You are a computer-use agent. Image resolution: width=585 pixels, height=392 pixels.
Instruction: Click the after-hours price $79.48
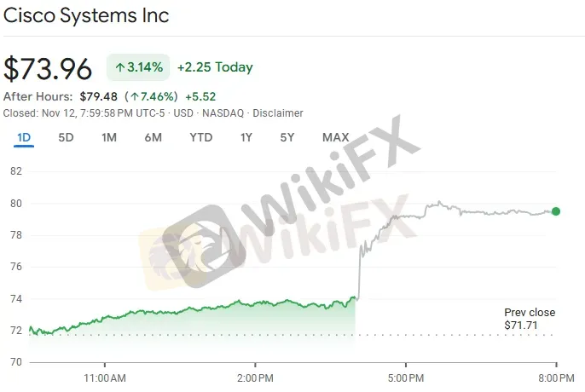pos(99,96)
